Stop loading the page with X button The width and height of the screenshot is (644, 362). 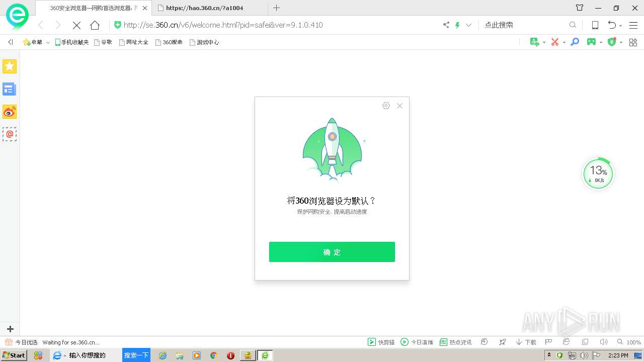coord(76,25)
